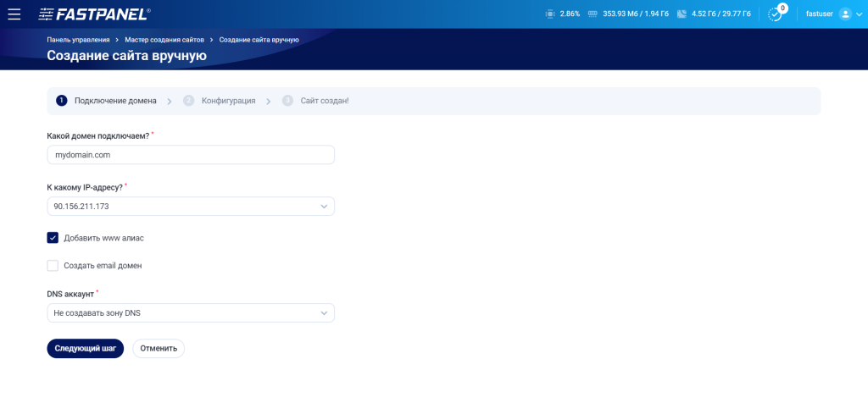Open the task queue notification icon

[776, 14]
